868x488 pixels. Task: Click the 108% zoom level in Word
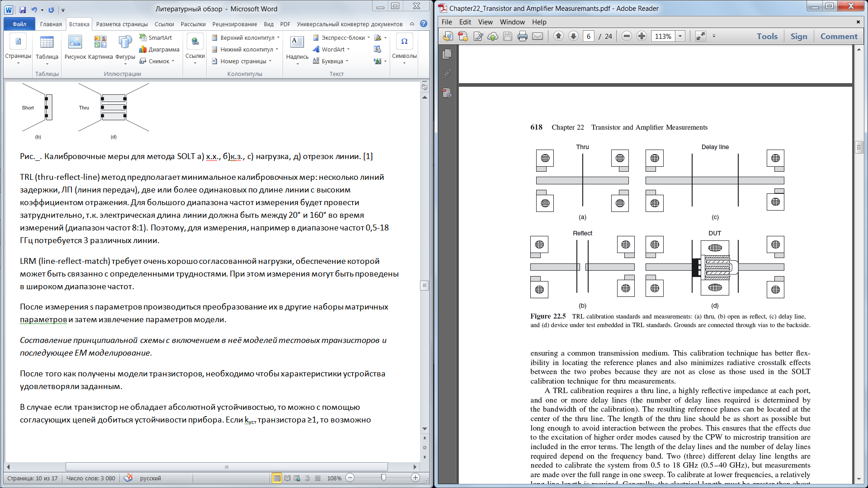[x=334, y=478]
